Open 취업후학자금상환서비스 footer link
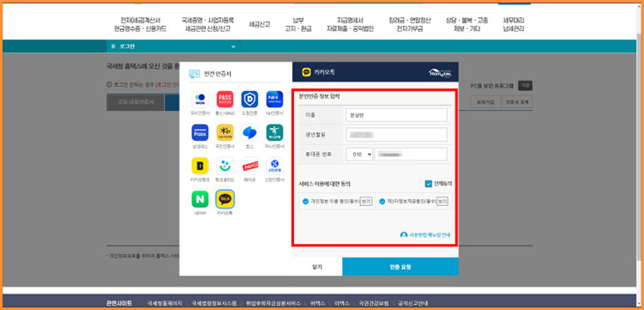The height and width of the screenshot is (310, 644). (x=274, y=303)
